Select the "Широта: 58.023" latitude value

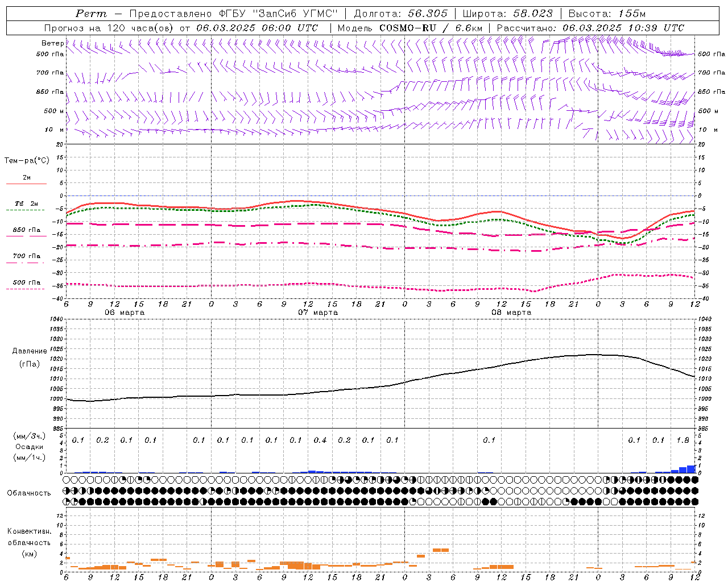[x=508, y=14]
